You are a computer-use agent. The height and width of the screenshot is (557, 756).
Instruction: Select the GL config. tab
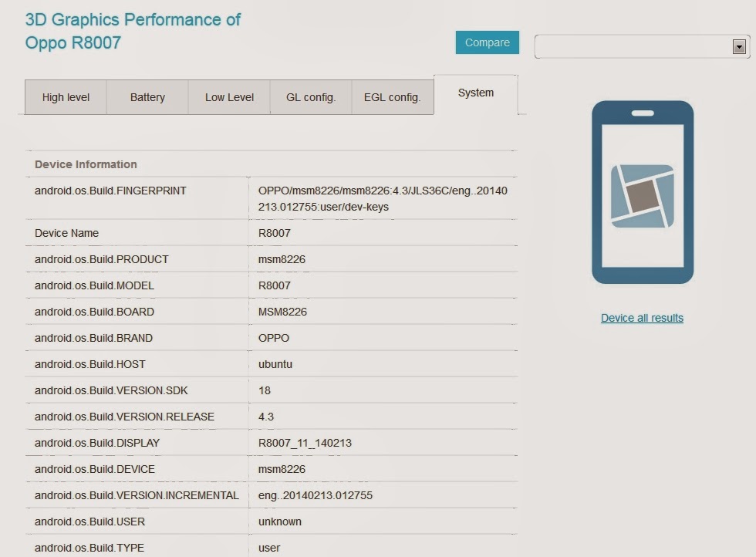point(310,97)
